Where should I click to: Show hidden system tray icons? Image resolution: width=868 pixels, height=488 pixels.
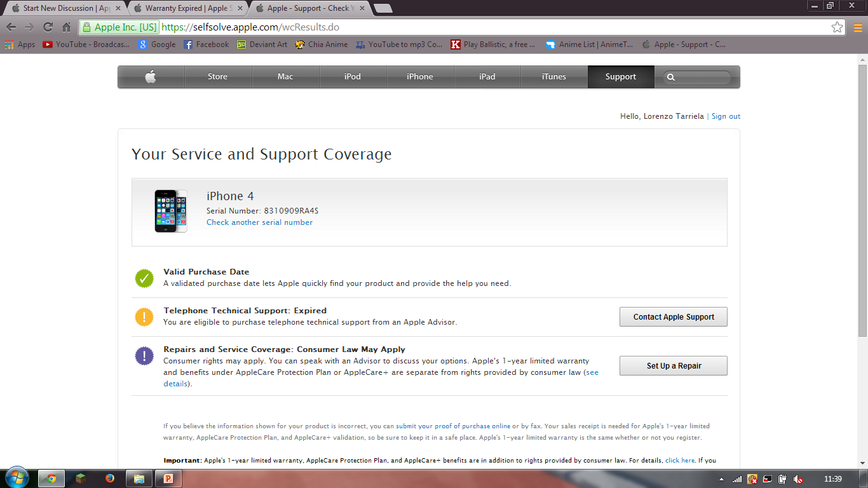pyautogui.click(x=722, y=479)
